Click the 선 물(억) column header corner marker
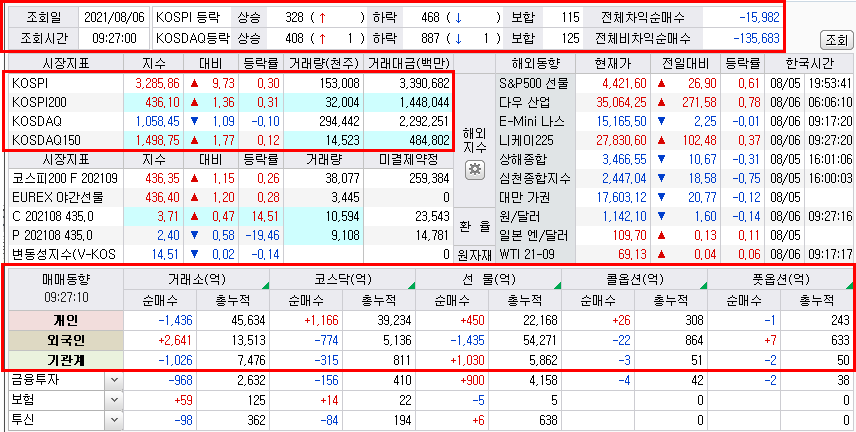Viewport: 856px width, 432px height. (x=557, y=286)
